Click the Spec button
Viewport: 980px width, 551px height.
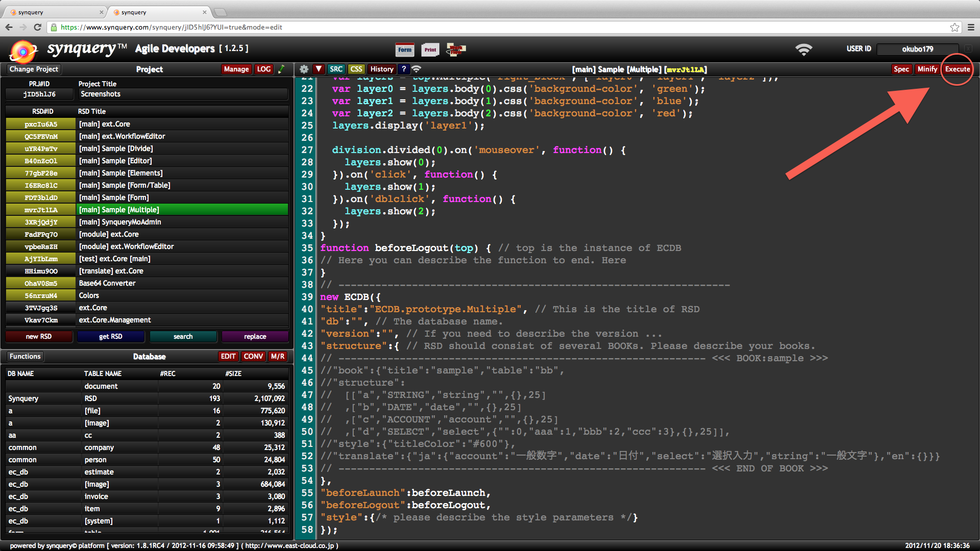click(901, 69)
